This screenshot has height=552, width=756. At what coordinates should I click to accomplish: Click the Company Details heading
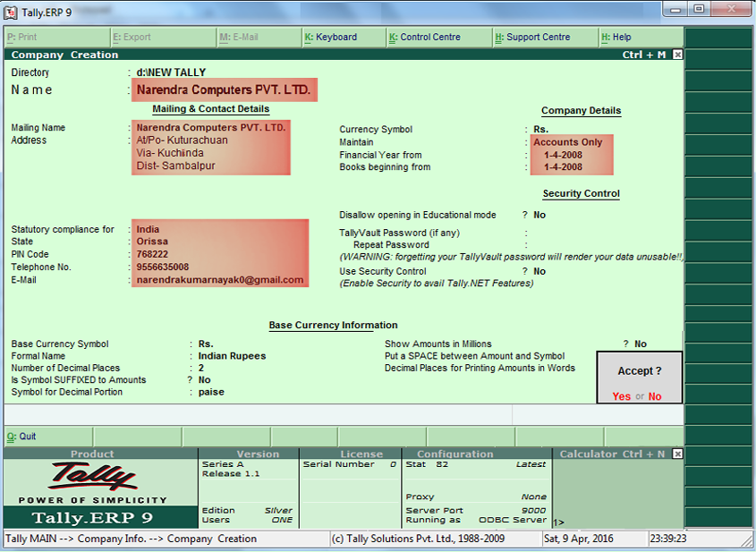[581, 110]
